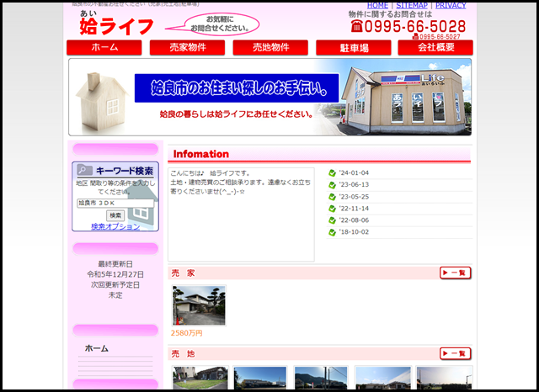Open the 売家物件 navigation button
Viewport: 539px width, 392px height.
[x=187, y=47]
